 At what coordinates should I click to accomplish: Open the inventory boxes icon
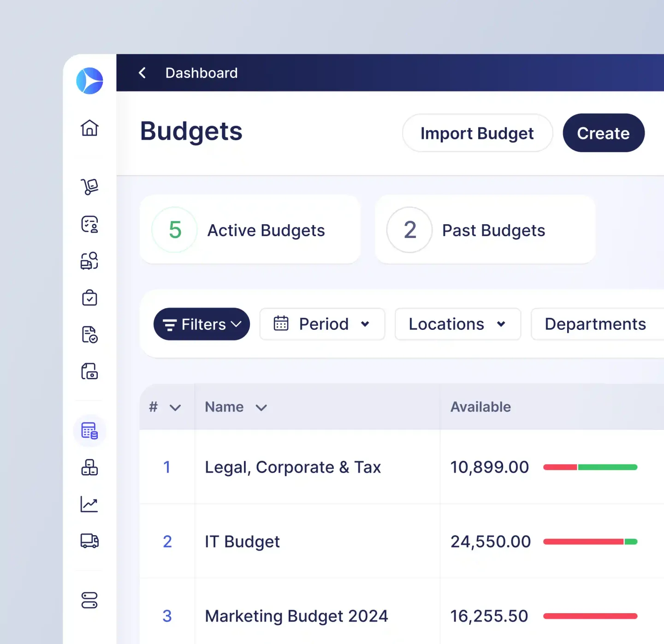[x=89, y=467]
